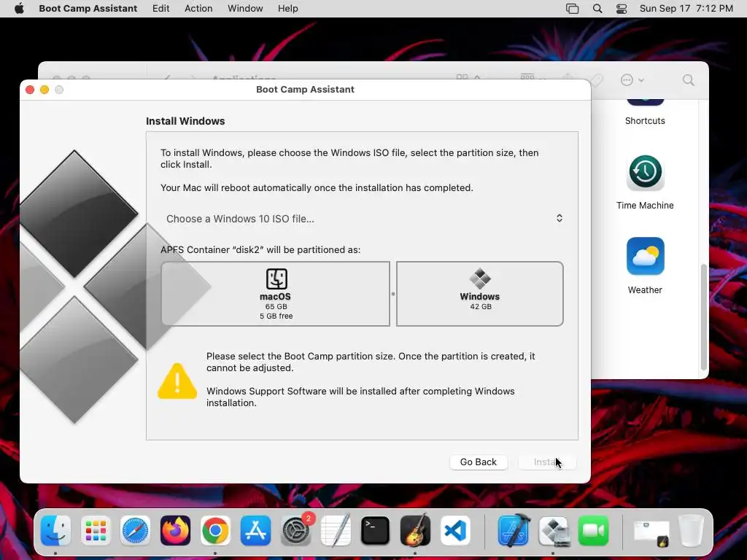Screen dimensions: 747x560
Task: Open TextEdit from the Dock
Action: [x=336, y=530]
